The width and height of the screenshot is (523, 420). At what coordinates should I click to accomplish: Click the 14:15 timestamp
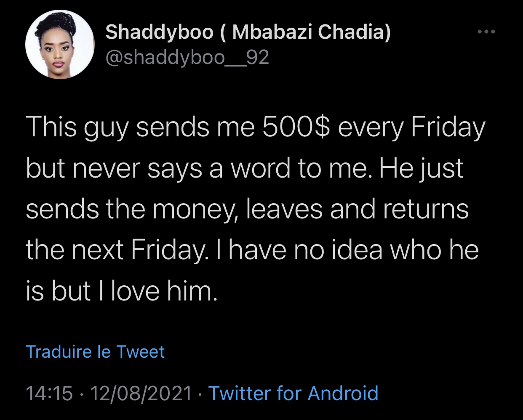49,393
